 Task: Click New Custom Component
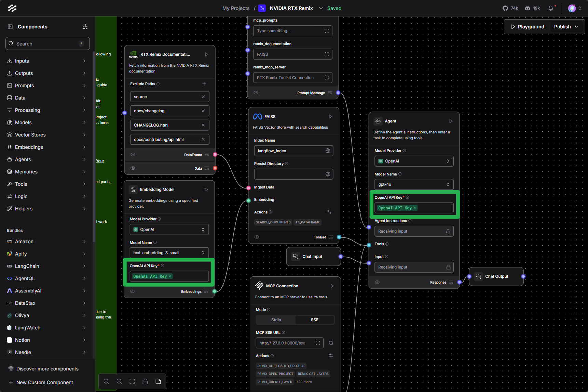(x=44, y=382)
